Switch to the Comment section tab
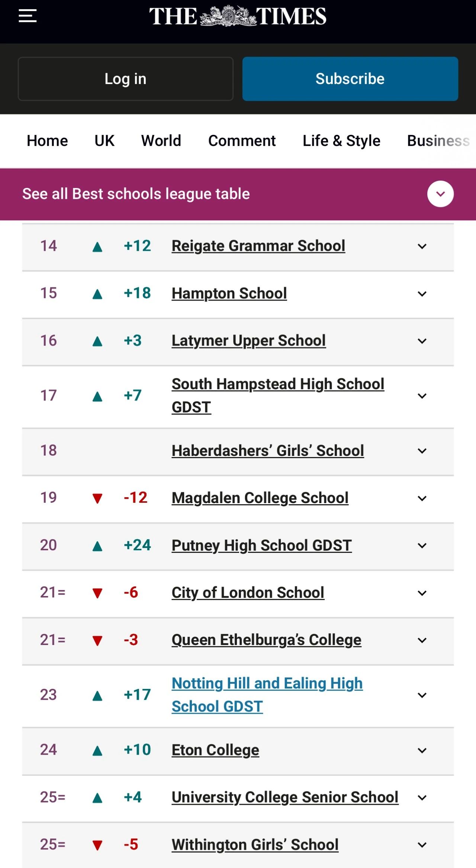This screenshot has height=868, width=476. 242,141
